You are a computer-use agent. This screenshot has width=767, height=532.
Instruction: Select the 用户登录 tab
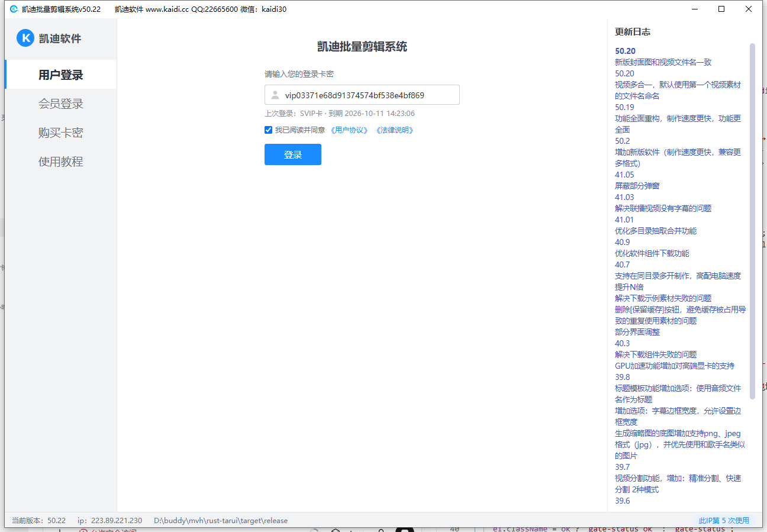61,75
